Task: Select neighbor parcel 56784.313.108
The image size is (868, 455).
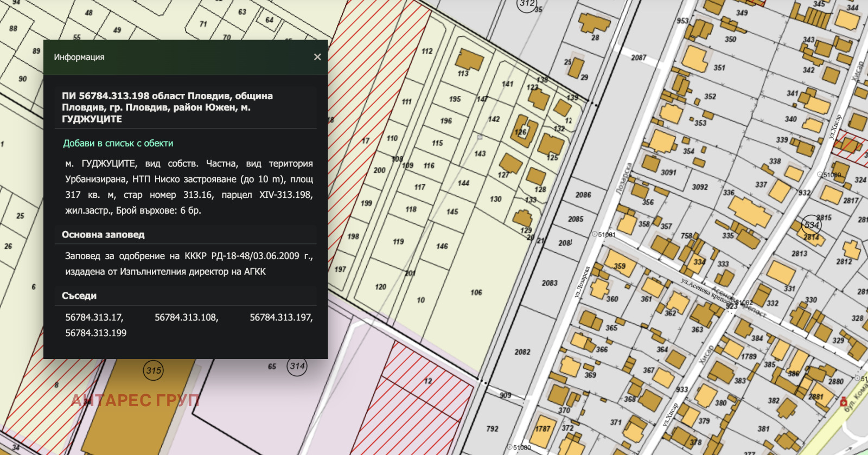Action: (x=187, y=317)
